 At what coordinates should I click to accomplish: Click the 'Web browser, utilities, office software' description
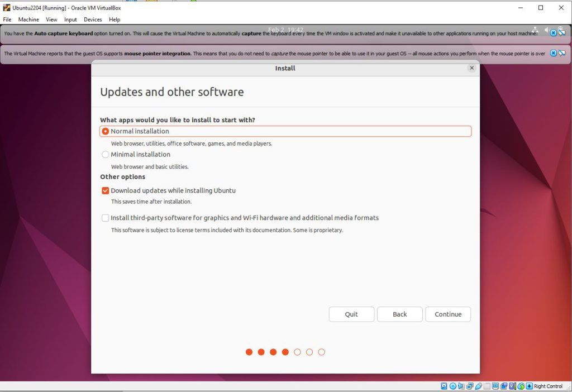coord(192,144)
